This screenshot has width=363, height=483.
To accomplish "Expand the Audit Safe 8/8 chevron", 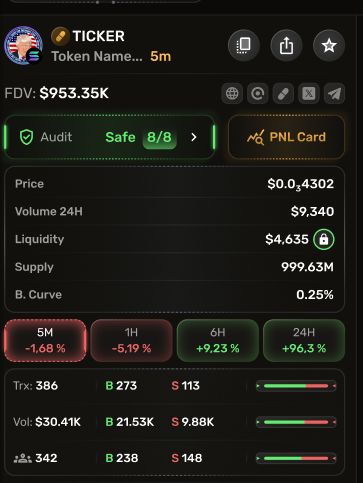I will (194, 137).
